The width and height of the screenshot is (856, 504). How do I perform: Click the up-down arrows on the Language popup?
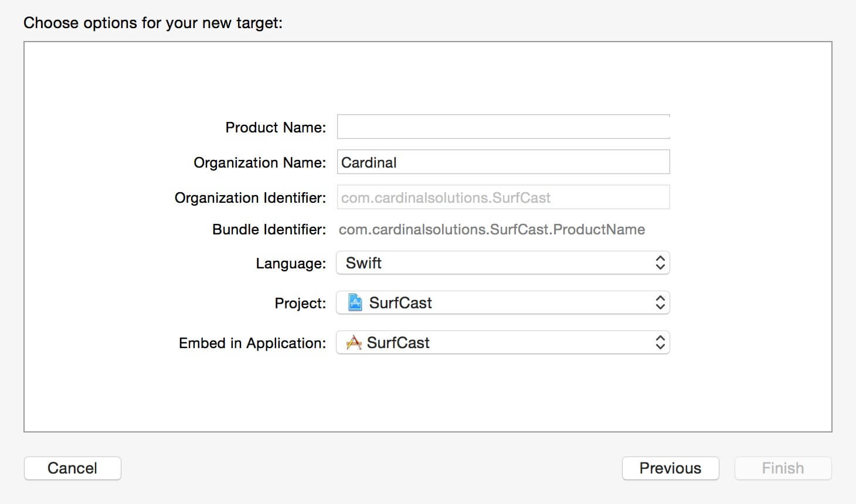pos(660,263)
